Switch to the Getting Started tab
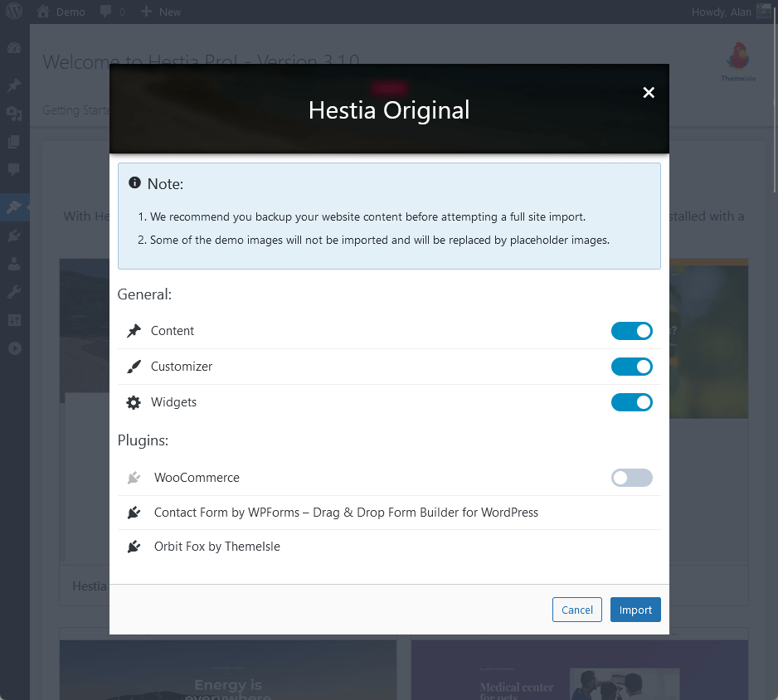 point(75,110)
